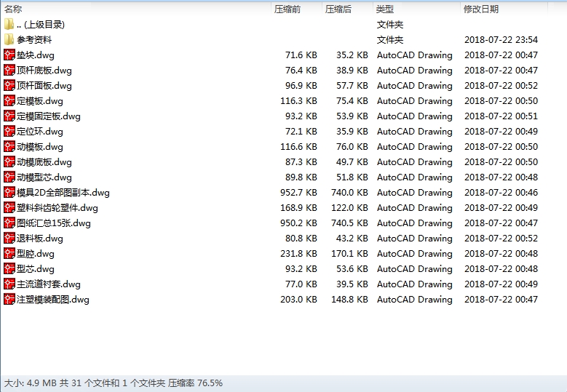Image resolution: width=567 pixels, height=392 pixels.
Task: Click the DWG icon of 动模型芯.dwg
Action: 9,177
